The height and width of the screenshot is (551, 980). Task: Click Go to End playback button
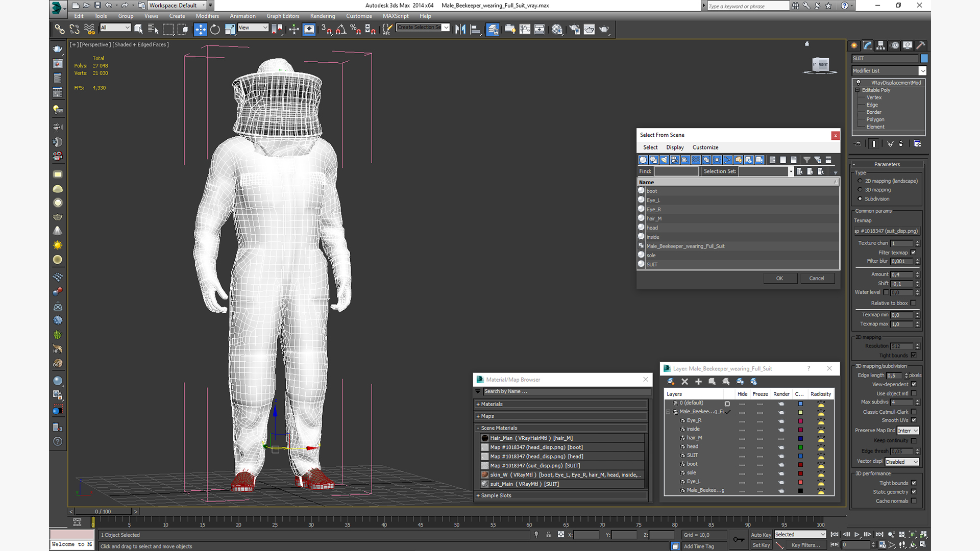coord(879,535)
